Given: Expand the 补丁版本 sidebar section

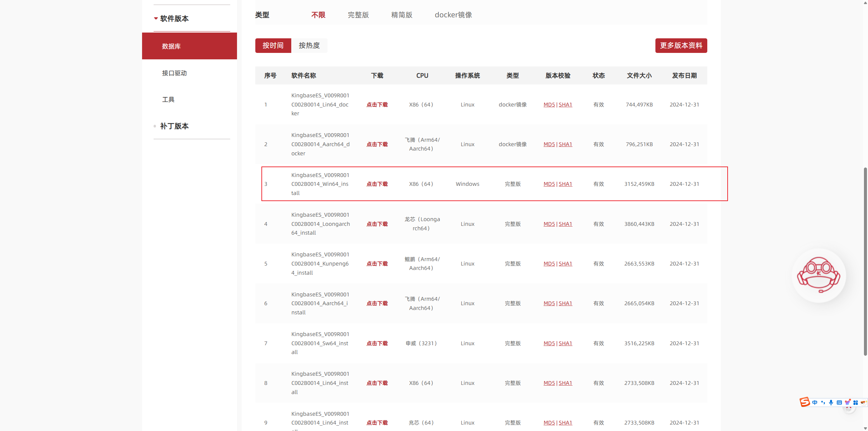Looking at the screenshot, I should [x=174, y=126].
